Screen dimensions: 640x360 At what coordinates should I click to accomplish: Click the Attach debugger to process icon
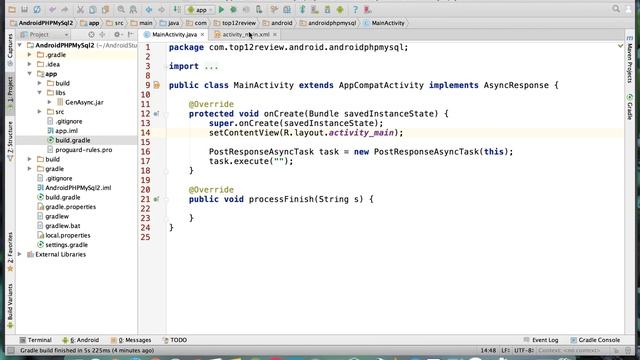[259, 9]
